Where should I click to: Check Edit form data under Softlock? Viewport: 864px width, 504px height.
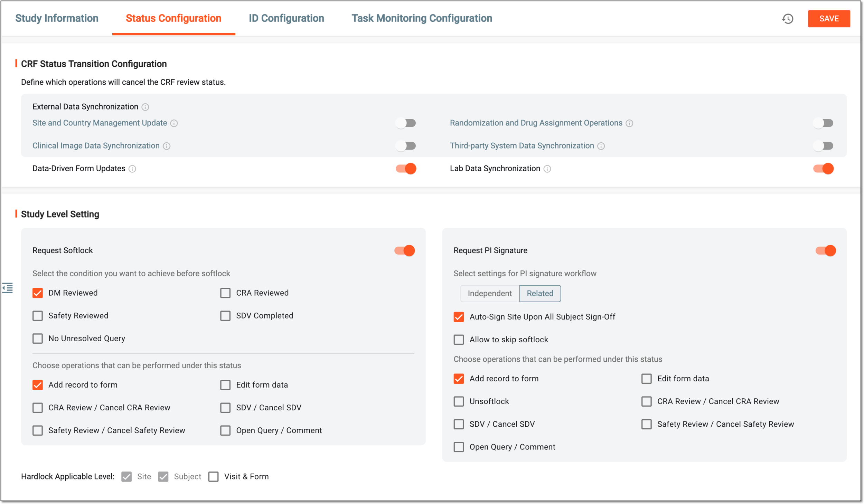point(225,385)
